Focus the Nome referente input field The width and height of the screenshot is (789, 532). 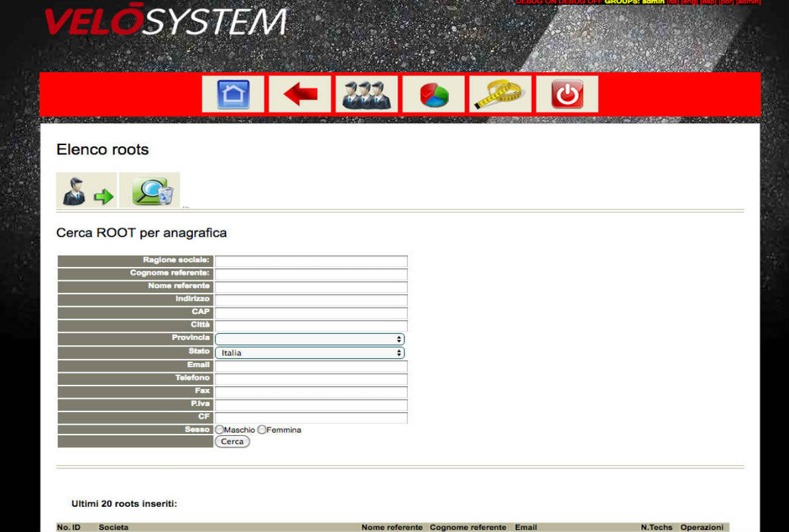pyautogui.click(x=311, y=287)
